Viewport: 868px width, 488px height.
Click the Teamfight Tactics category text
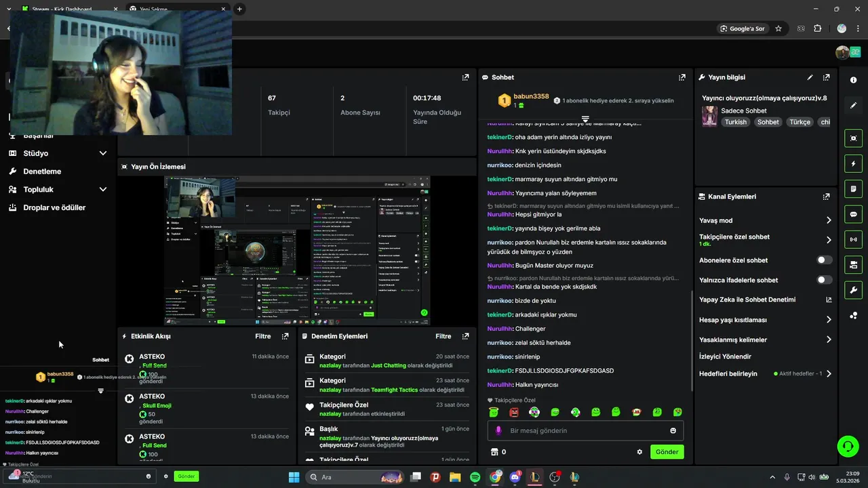[x=394, y=390]
